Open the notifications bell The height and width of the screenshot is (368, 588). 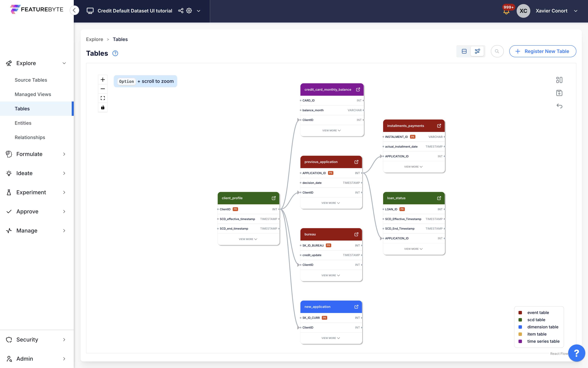click(x=506, y=12)
